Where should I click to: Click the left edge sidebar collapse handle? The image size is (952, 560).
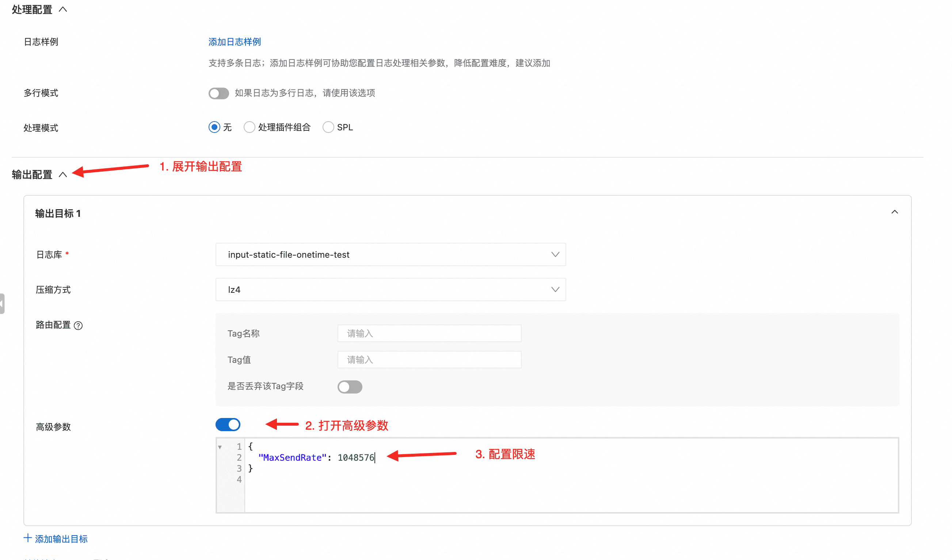pos(2,304)
